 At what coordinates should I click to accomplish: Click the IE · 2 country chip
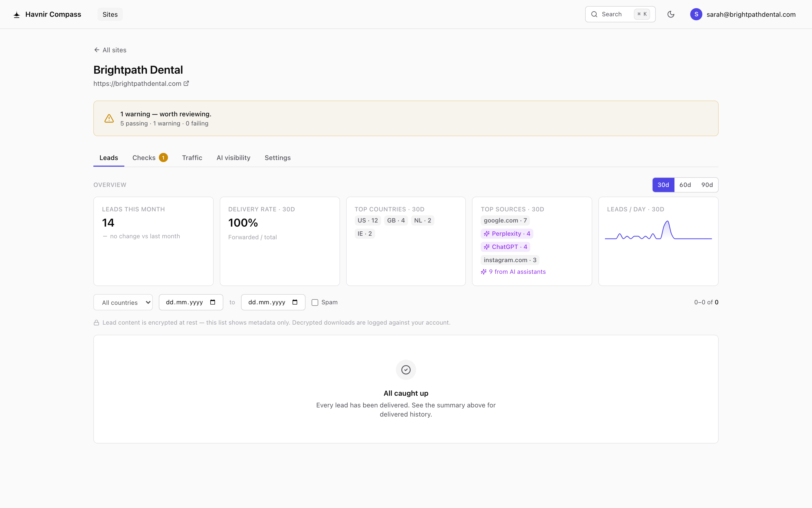(x=364, y=233)
